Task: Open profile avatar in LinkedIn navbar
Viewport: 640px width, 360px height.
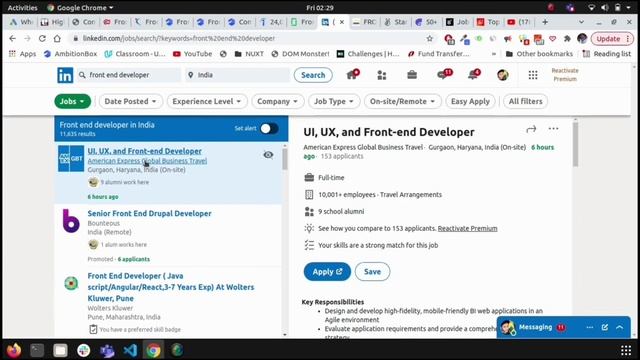Action: 502,75
